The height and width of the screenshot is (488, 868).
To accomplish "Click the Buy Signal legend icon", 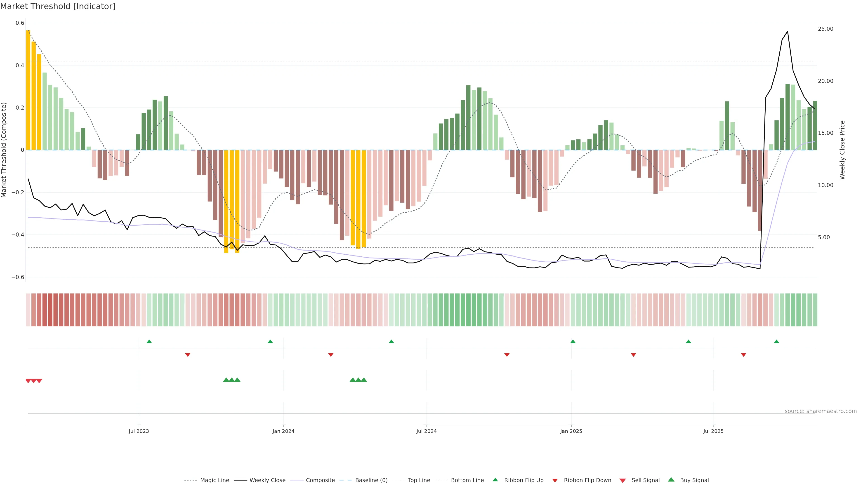I will click(671, 480).
